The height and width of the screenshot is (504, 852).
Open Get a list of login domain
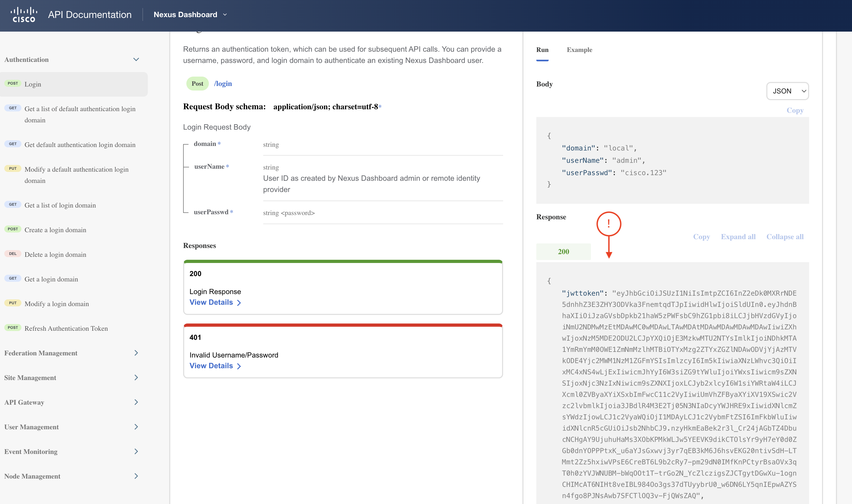point(60,205)
